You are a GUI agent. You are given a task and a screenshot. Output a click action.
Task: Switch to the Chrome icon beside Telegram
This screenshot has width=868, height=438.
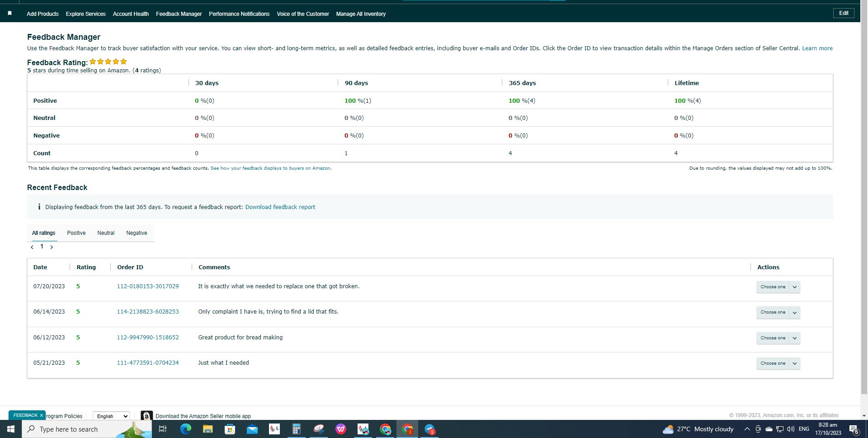(x=407, y=429)
